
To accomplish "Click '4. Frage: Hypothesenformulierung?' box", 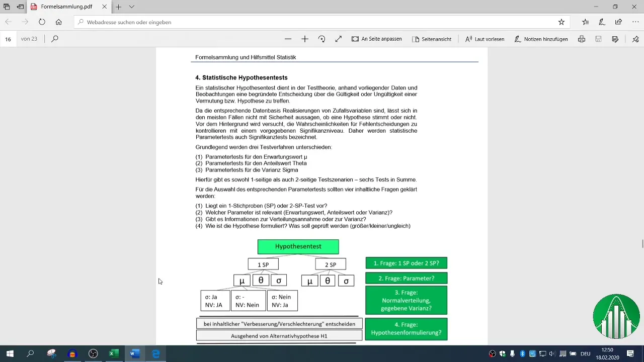I will click(x=406, y=329).
